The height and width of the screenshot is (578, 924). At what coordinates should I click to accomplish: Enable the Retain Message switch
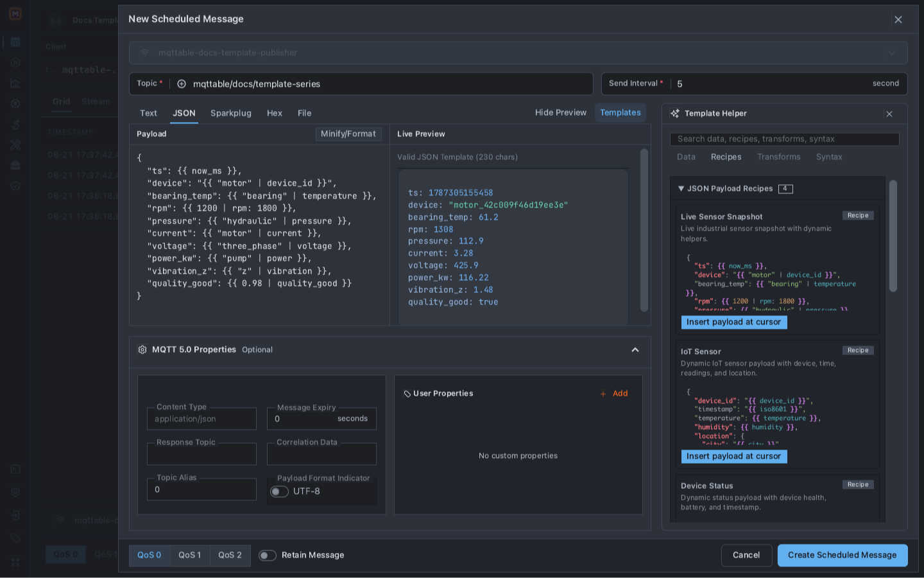pyautogui.click(x=268, y=556)
